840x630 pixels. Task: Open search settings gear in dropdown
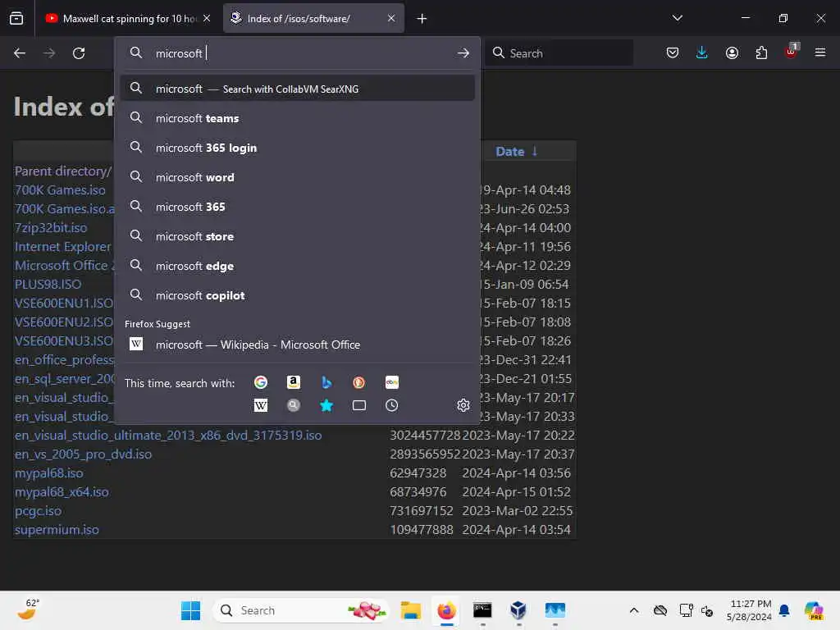[463, 405]
